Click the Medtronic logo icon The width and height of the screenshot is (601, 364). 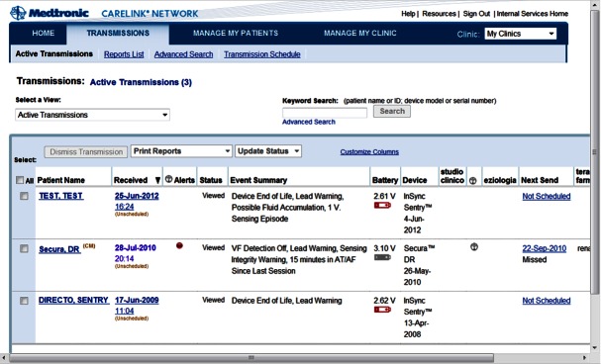pos(18,13)
